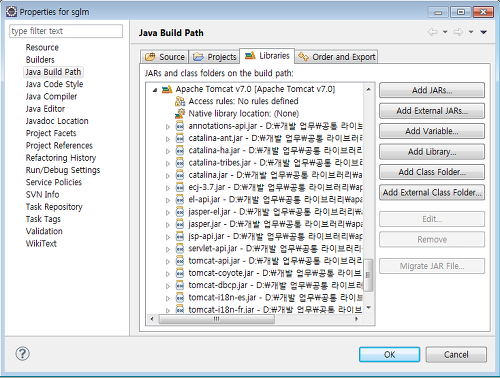
Task: Open Refactoring History page
Action: pos(61,158)
